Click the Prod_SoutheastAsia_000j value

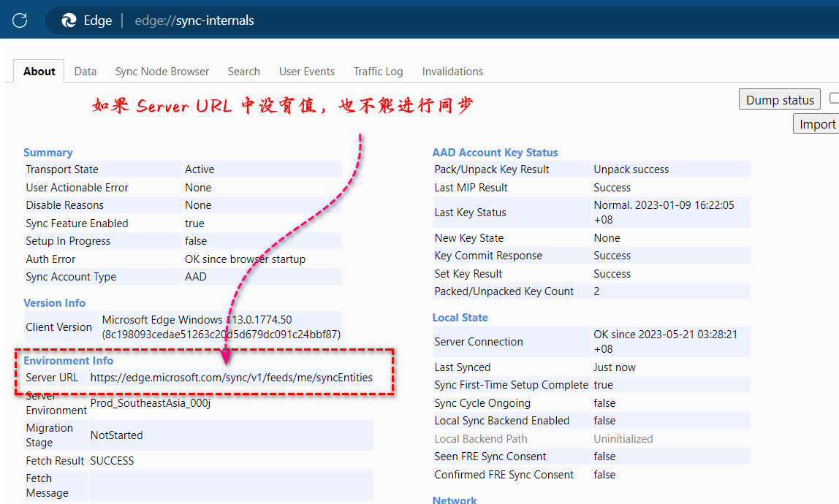click(x=151, y=403)
